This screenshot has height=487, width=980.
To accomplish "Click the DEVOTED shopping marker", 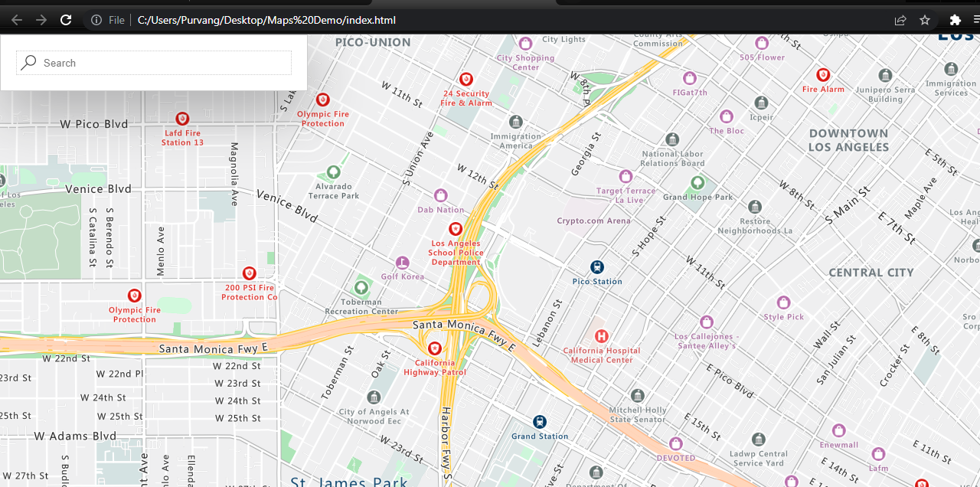I will pyautogui.click(x=675, y=443).
